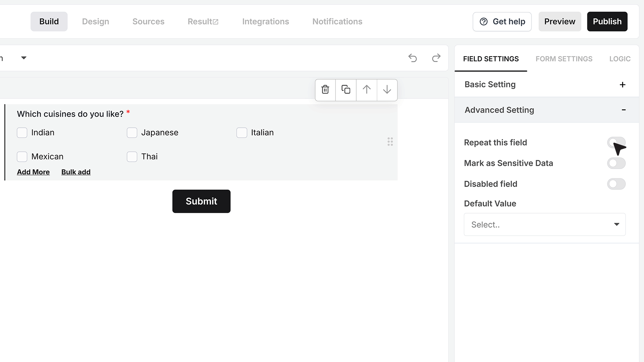Publish the form
The image size is (644, 362).
tap(607, 21)
